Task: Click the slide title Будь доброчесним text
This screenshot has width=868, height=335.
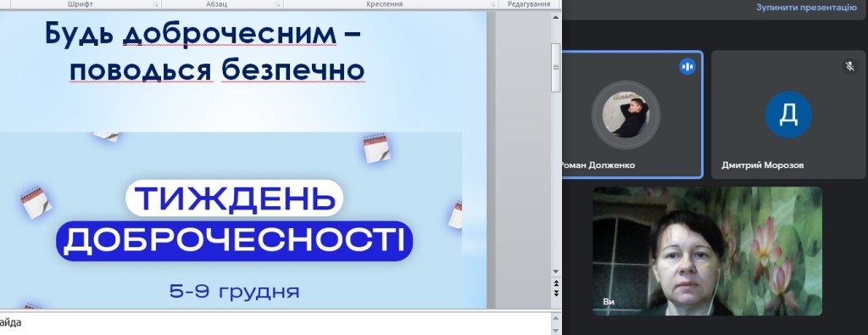Action: tap(203, 34)
